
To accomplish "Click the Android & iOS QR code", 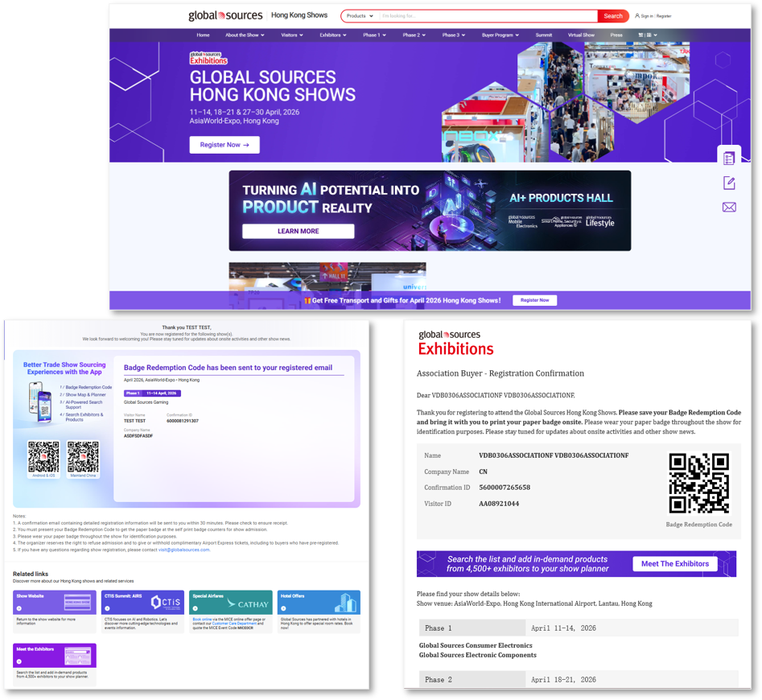I will coord(43,457).
